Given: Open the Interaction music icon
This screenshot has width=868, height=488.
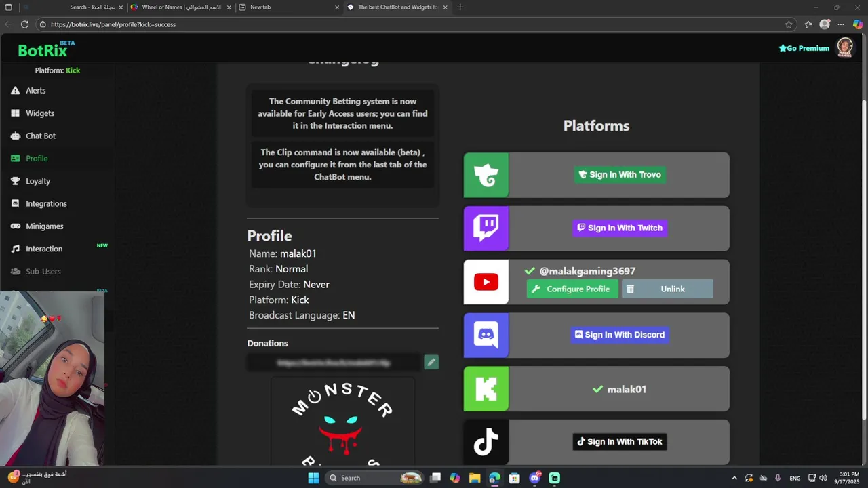Looking at the screenshot, I should click(x=15, y=249).
